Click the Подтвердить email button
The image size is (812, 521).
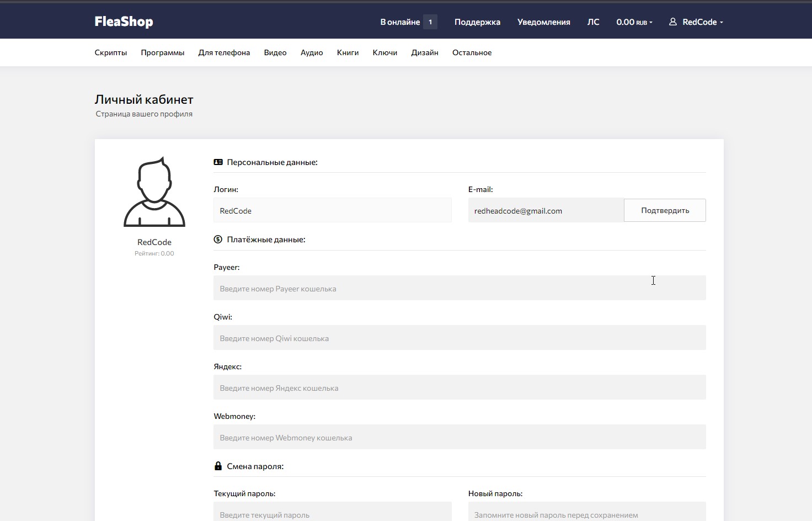(665, 210)
